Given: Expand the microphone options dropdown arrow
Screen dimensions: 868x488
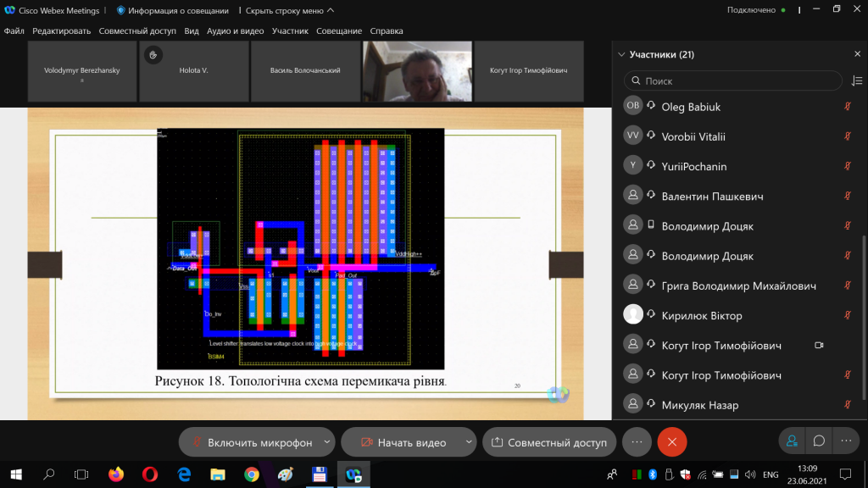Looking at the screenshot, I should click(325, 442).
